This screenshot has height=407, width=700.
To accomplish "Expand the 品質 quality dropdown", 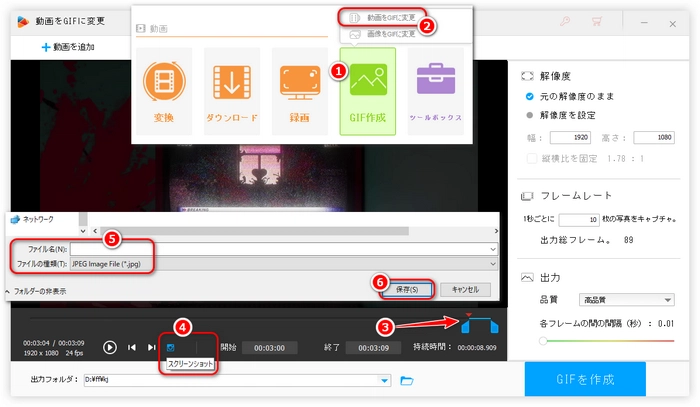I will [667, 300].
